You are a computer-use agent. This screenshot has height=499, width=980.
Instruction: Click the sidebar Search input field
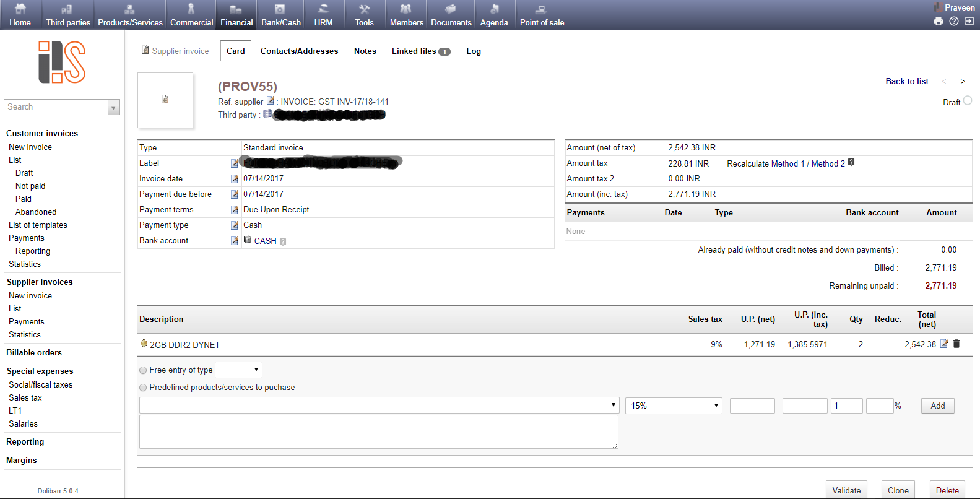(56, 107)
